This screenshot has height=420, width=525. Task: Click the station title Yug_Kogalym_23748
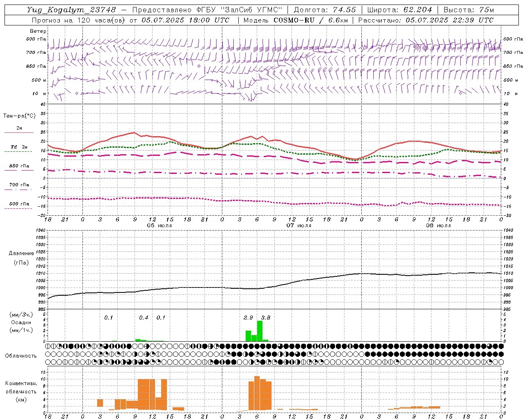(71, 10)
